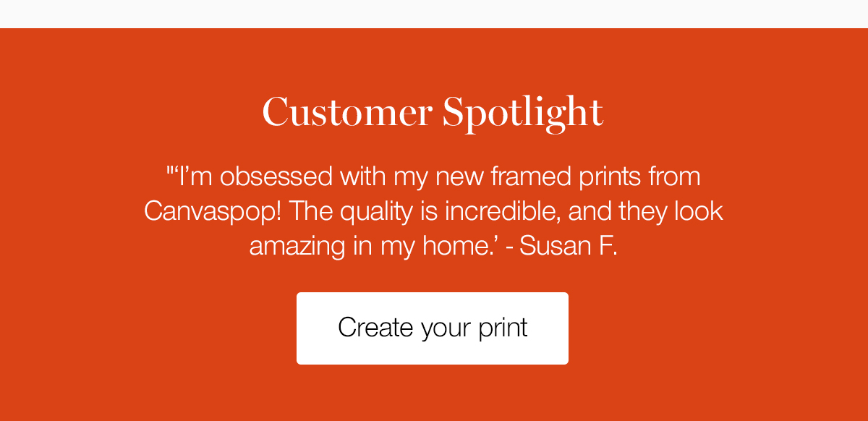Click the first line of the customer quote
Image resolution: width=868 pixels, height=421 pixels.
(x=434, y=175)
